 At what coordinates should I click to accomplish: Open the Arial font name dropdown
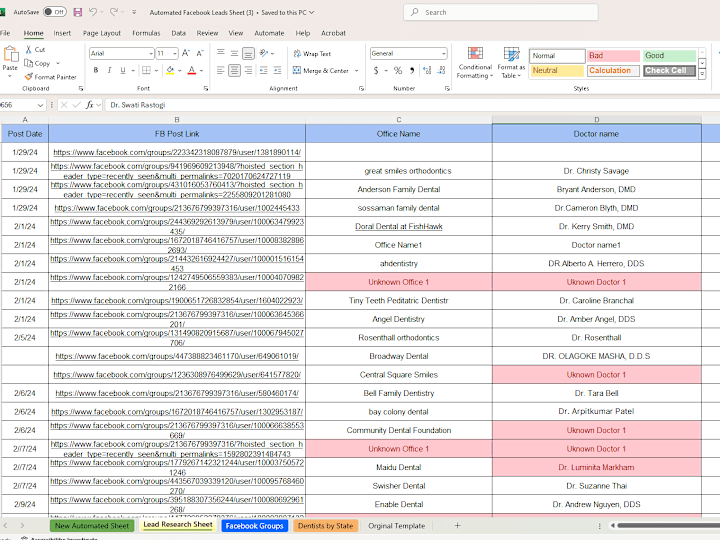point(151,54)
